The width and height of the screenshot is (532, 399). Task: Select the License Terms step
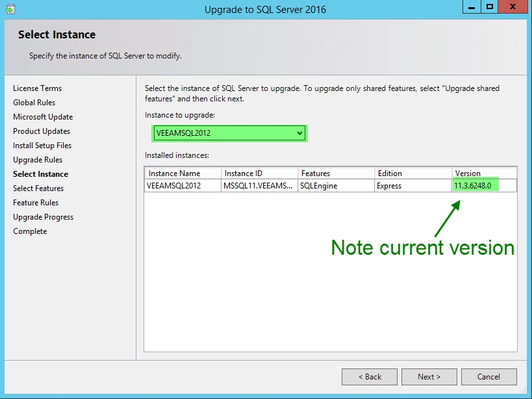37,88
